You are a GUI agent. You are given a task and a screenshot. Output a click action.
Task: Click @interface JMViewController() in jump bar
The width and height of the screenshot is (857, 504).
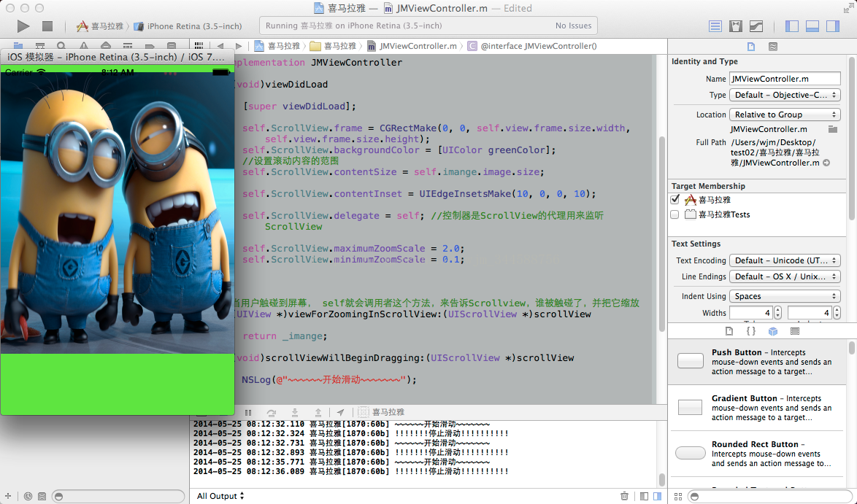click(x=532, y=46)
